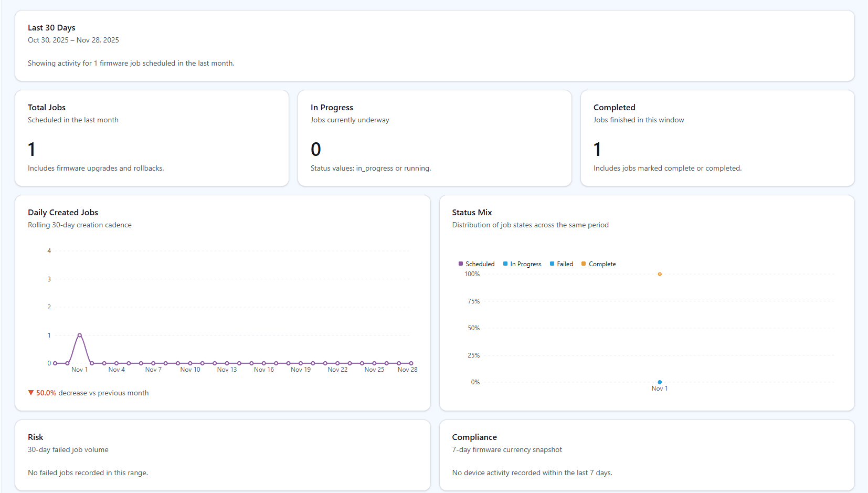This screenshot has height=493, width=868.
Task: Click the 50% gridline label on Status Mix
Action: click(473, 328)
